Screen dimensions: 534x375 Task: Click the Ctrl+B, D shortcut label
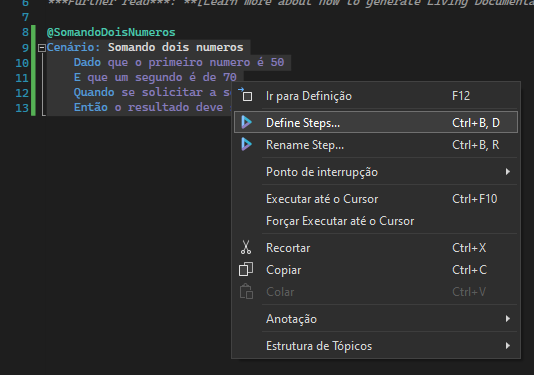[x=476, y=123]
